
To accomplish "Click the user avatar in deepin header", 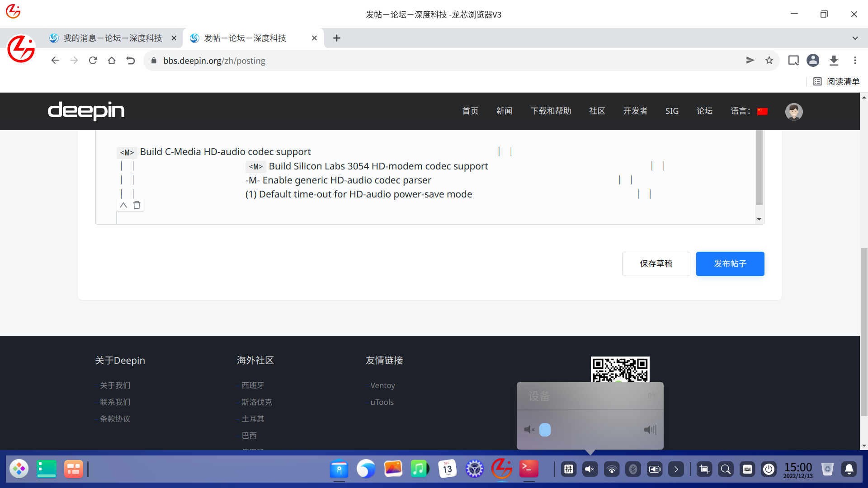I will point(794,111).
